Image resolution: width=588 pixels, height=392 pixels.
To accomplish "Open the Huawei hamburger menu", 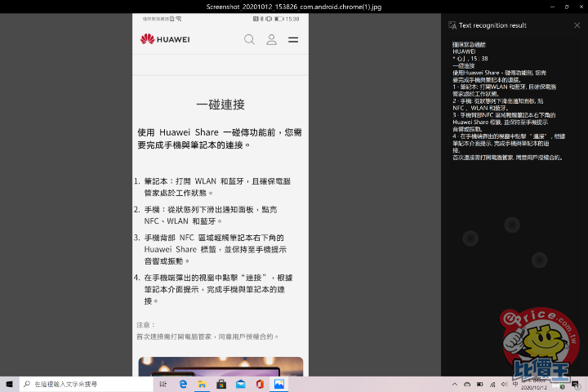I will pyautogui.click(x=293, y=39).
